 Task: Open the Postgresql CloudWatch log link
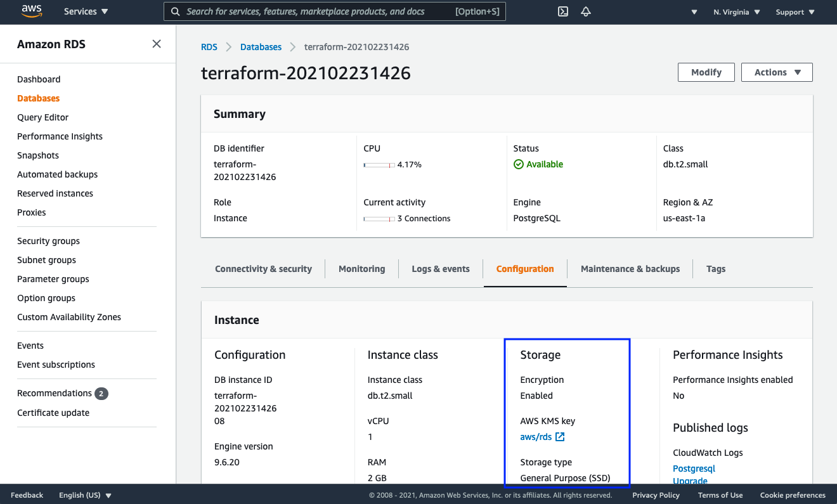point(694,468)
